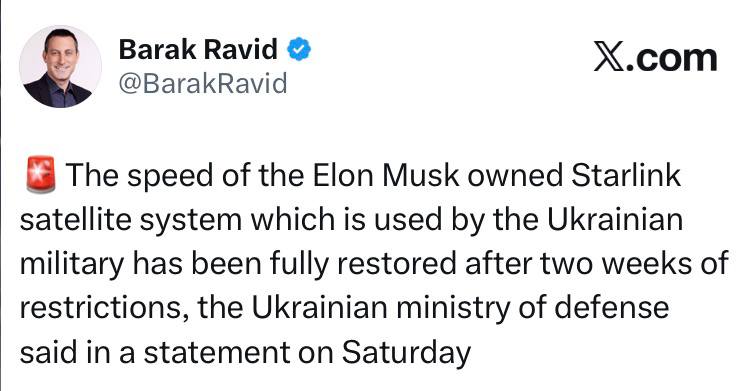Click "satellite system" at second line start
Screen dimensions: 750x391
point(131,220)
